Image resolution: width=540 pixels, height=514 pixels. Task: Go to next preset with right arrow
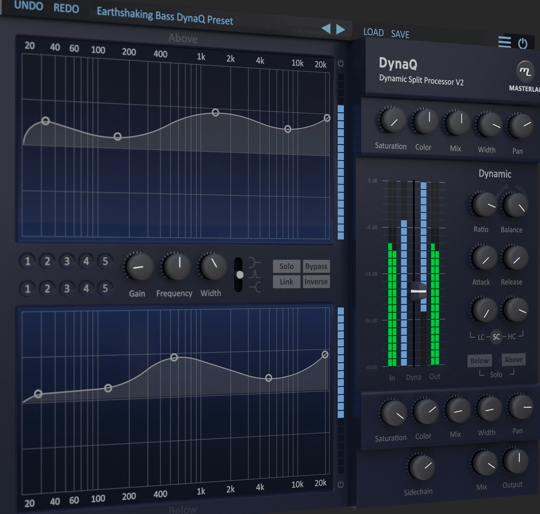(x=340, y=29)
